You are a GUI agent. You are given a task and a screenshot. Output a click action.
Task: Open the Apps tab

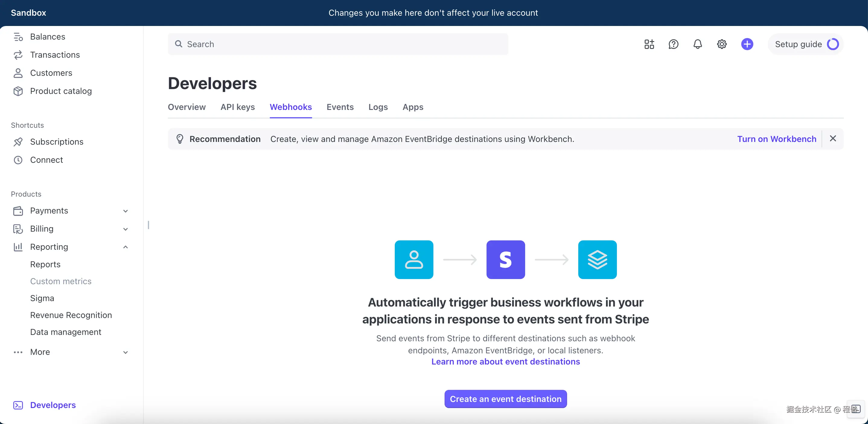click(413, 107)
